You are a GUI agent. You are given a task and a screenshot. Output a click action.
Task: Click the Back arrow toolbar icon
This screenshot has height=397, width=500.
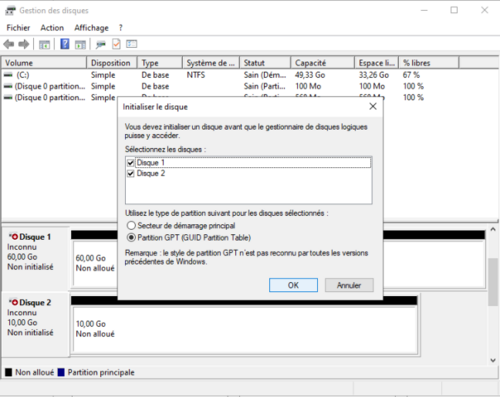[9, 44]
